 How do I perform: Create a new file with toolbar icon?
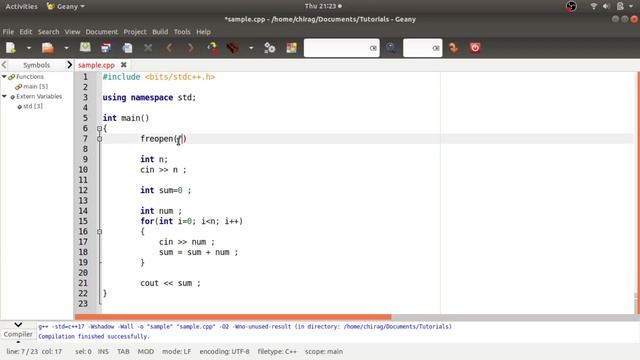(11, 48)
